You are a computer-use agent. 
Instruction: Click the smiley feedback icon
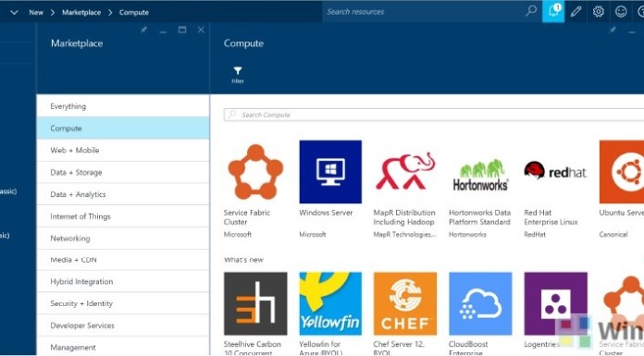tap(621, 11)
